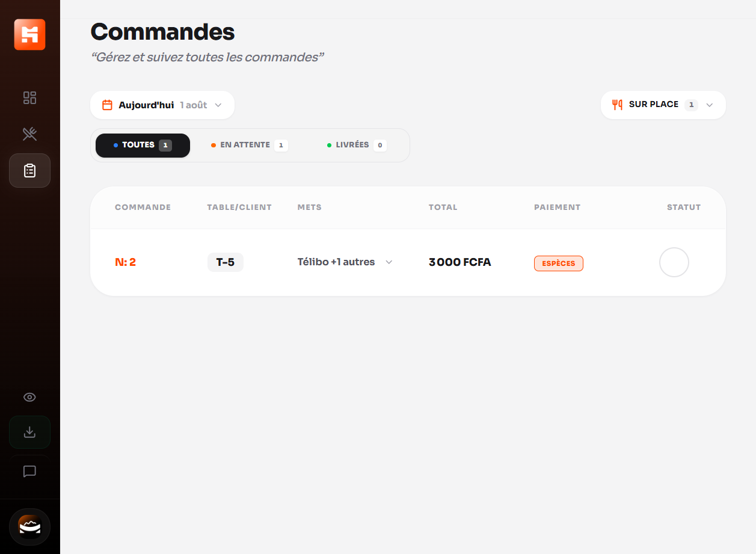Switch to the LIVRÉES tab
The image size is (756, 554).
357,145
